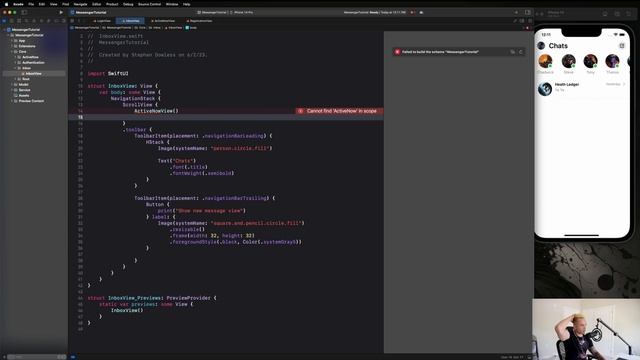Expand the Preview Content folder
This screenshot has height=360, width=640.
click(12, 101)
